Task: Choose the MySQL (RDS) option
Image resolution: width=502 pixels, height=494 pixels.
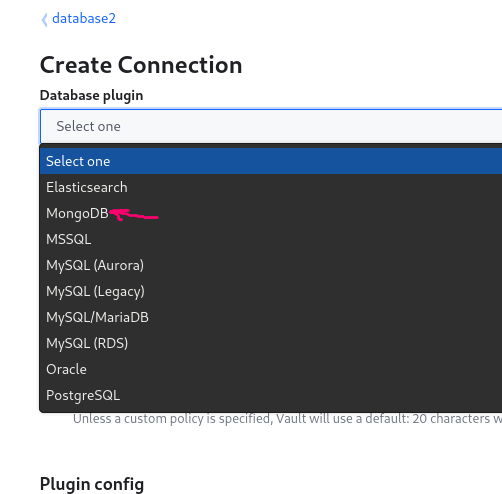Action: 271,343
